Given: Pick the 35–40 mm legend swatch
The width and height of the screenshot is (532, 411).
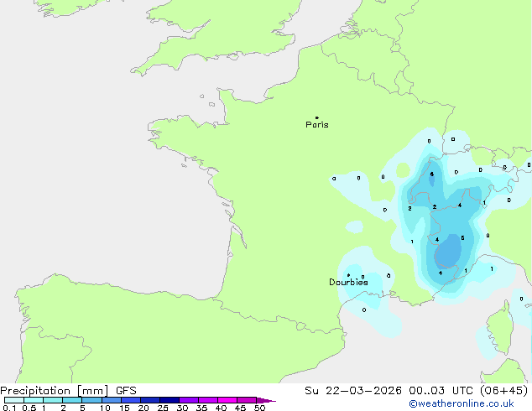Looking at the screenshot, I should click(x=208, y=400).
